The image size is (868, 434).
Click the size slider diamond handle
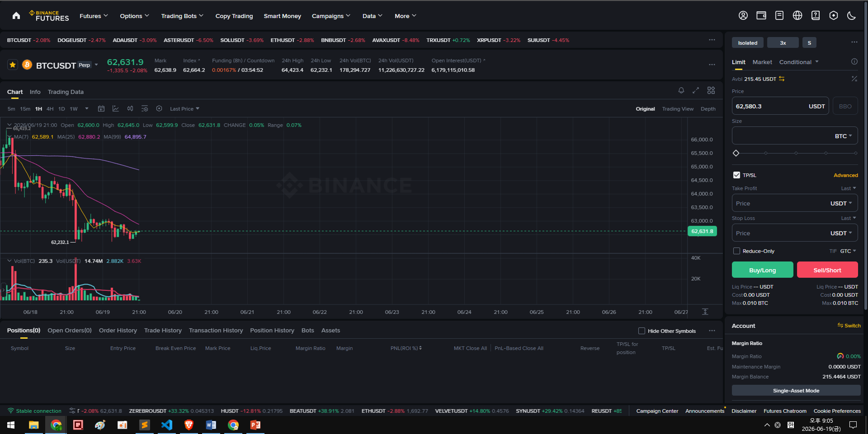(x=736, y=153)
